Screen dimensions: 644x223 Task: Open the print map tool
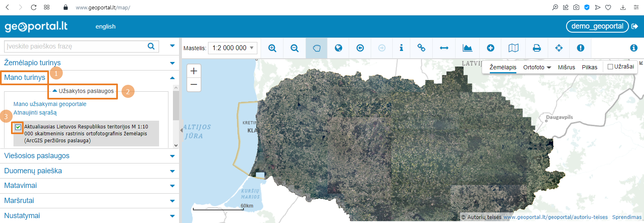click(537, 48)
